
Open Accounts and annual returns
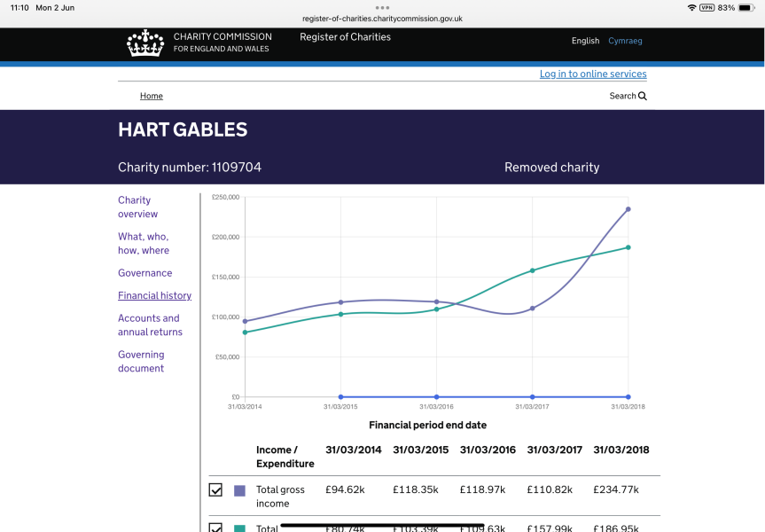pos(150,325)
